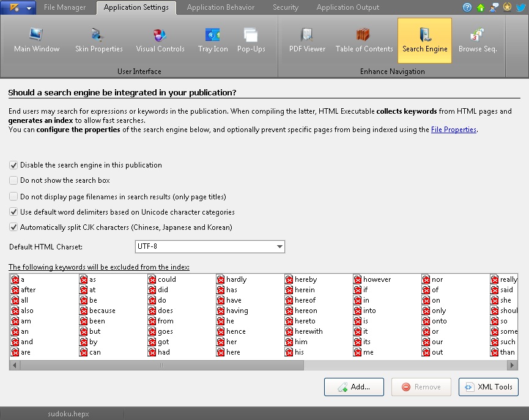Click the blue help question mark icon
Viewport: 529px width, 420px height.
[x=467, y=7]
